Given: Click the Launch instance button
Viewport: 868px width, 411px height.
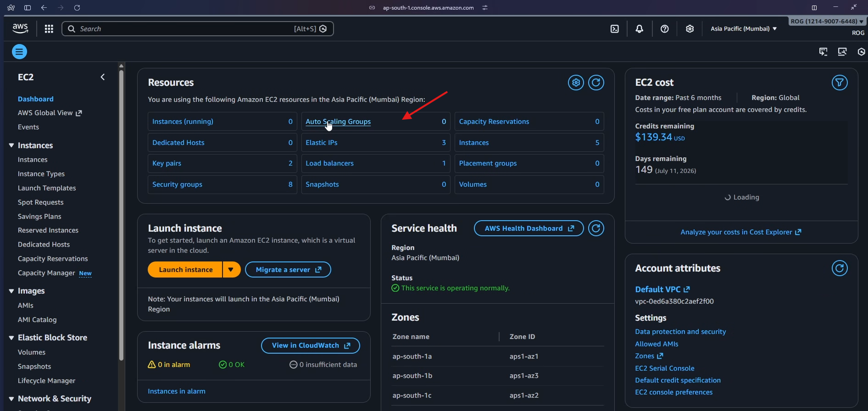Looking at the screenshot, I should coord(185,270).
